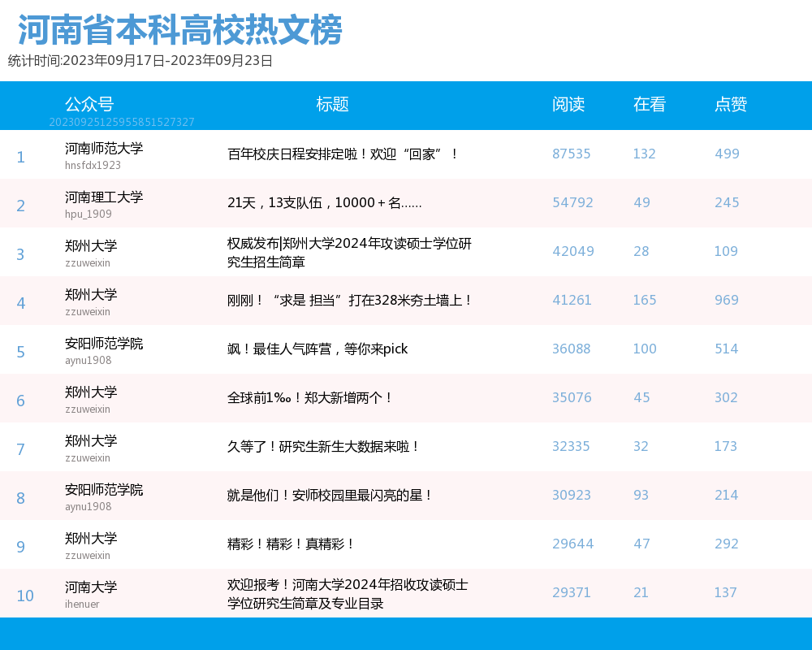Click 在看 value 100
This screenshot has width=812, height=650.
click(x=645, y=349)
